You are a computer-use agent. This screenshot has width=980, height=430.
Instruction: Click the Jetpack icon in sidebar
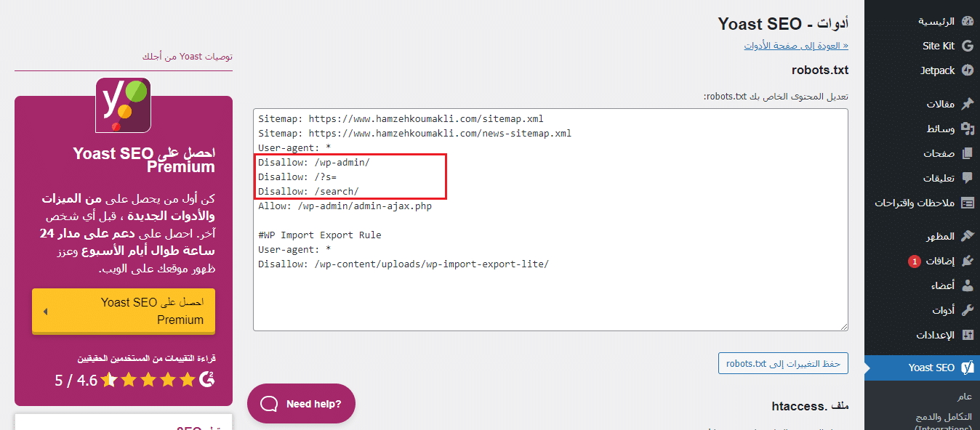[x=967, y=70]
